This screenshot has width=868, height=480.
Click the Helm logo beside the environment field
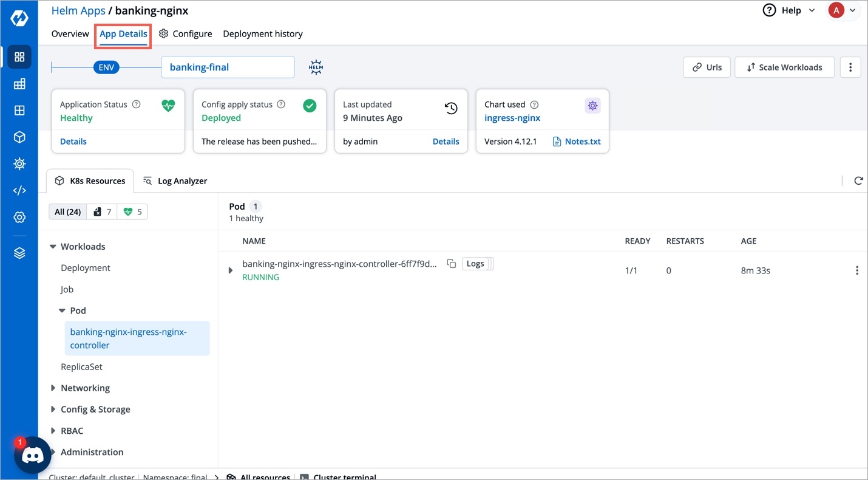(x=316, y=67)
